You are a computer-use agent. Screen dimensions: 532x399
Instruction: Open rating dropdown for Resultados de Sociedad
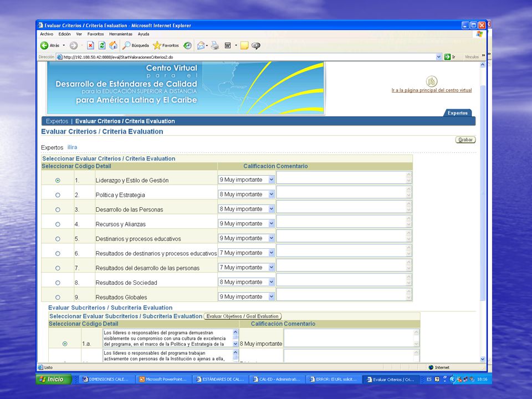tap(246, 282)
